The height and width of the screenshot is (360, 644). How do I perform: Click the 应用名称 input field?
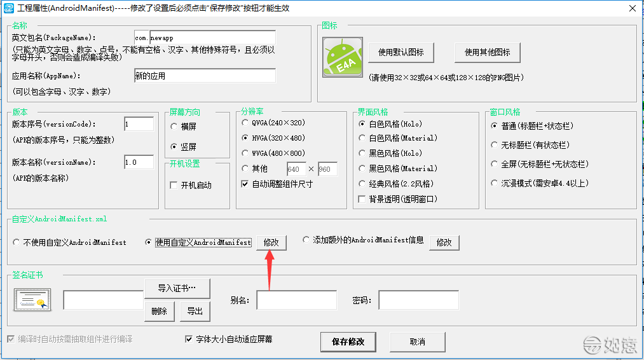[205, 76]
